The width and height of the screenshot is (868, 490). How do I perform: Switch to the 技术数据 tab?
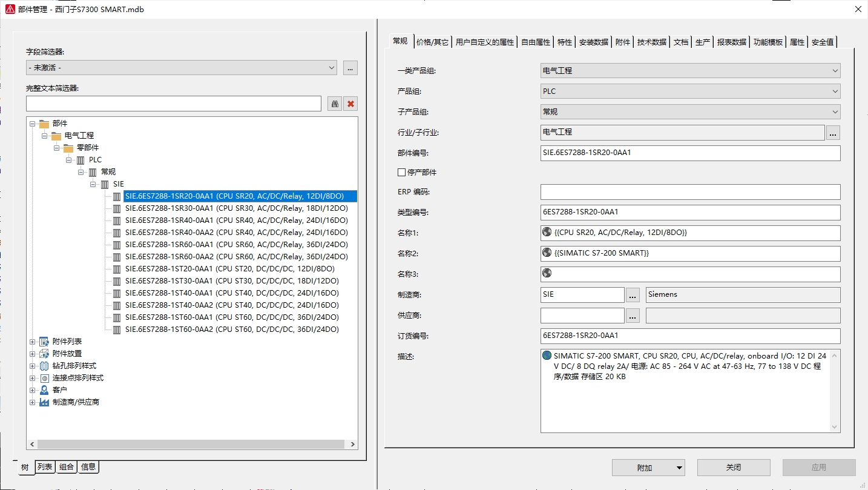(x=651, y=42)
